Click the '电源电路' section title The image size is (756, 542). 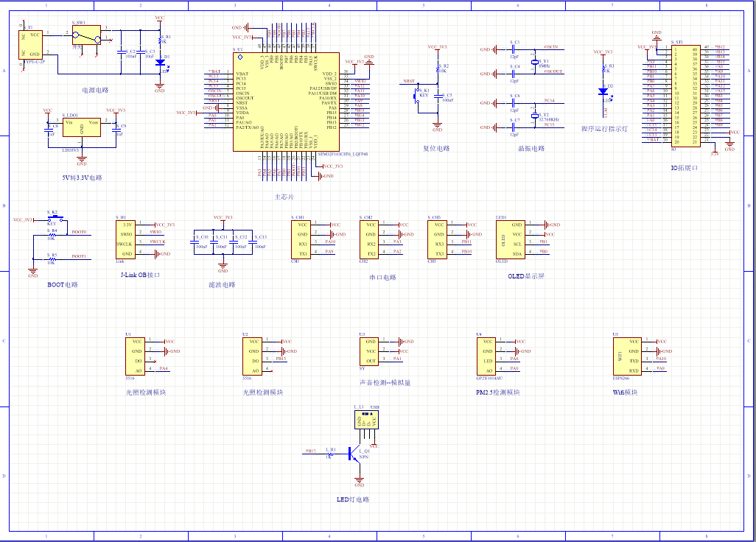point(96,90)
